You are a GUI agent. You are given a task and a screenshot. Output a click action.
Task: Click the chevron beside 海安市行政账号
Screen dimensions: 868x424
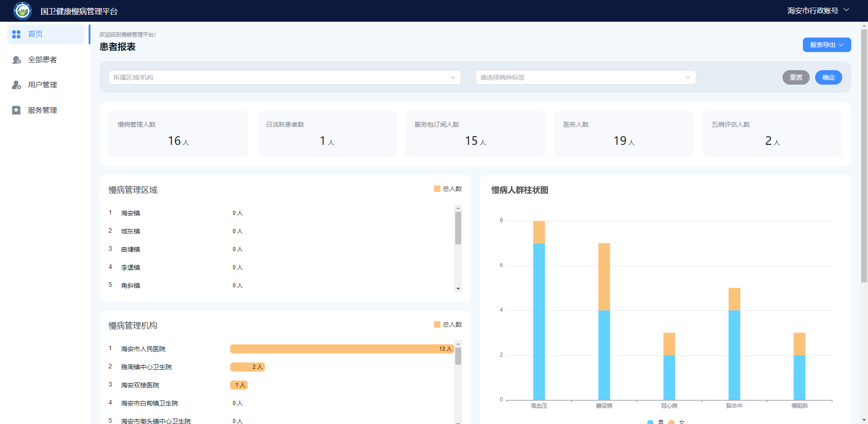click(846, 10)
